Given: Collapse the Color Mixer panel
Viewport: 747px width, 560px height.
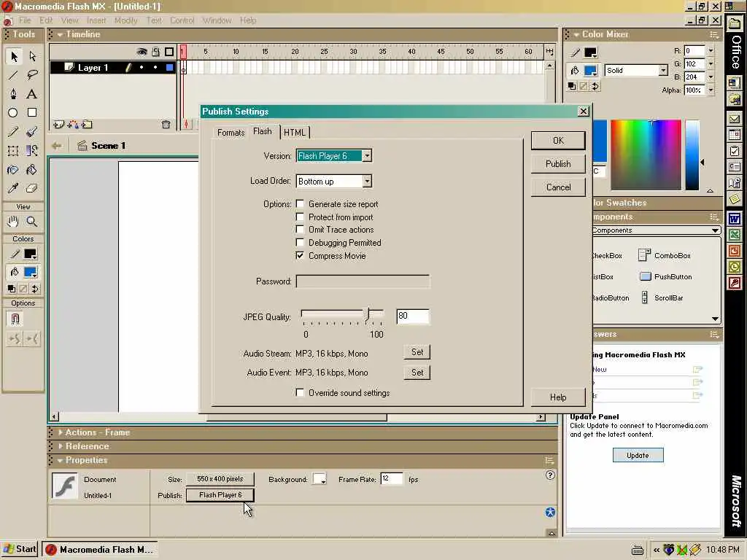Looking at the screenshot, I should (576, 35).
